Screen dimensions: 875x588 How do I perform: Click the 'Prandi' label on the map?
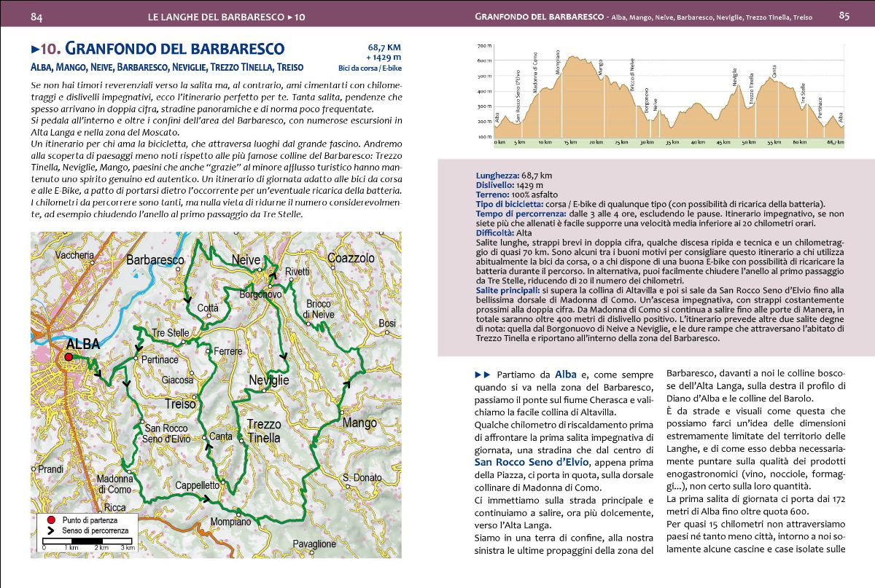pos(50,469)
